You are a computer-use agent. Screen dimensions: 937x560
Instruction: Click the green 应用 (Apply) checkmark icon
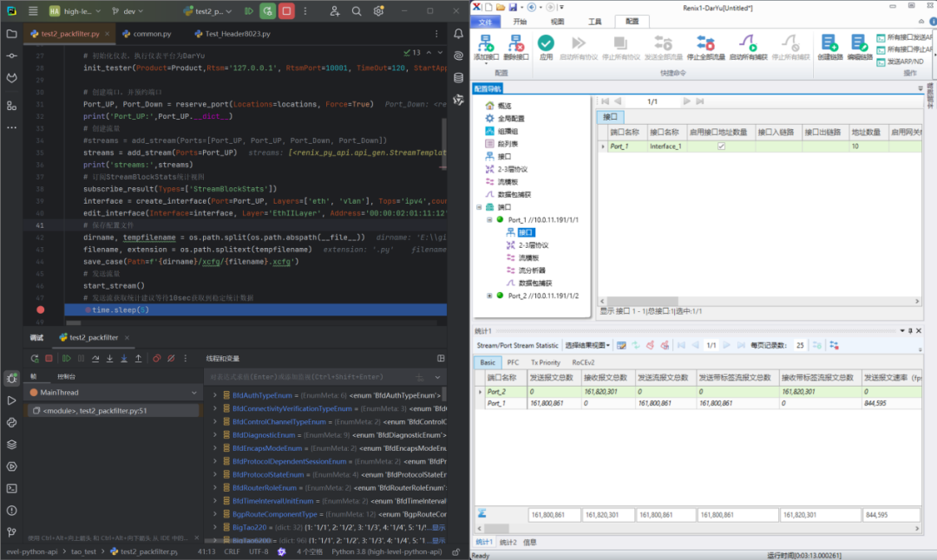pos(546,42)
